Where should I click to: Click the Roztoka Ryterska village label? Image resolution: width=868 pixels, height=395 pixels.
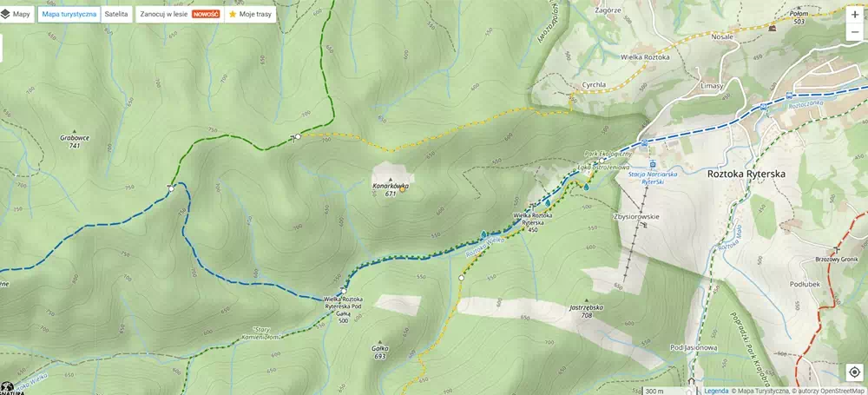(746, 174)
